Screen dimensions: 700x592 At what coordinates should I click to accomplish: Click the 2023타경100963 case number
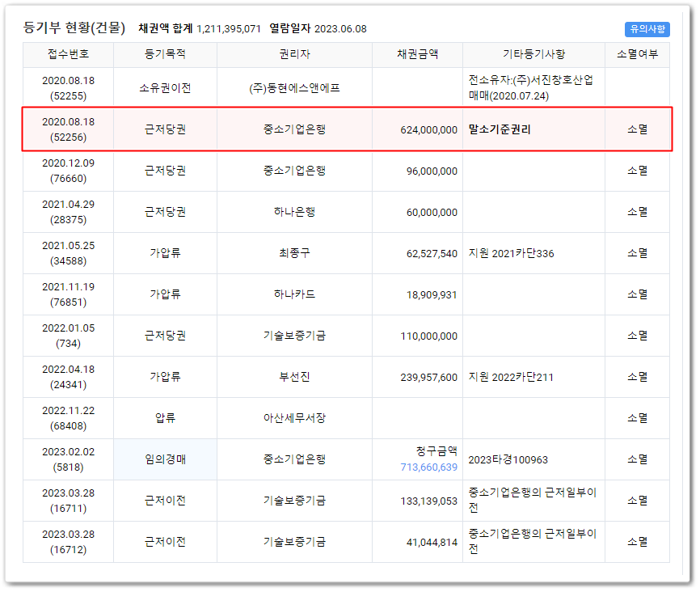tap(508, 459)
